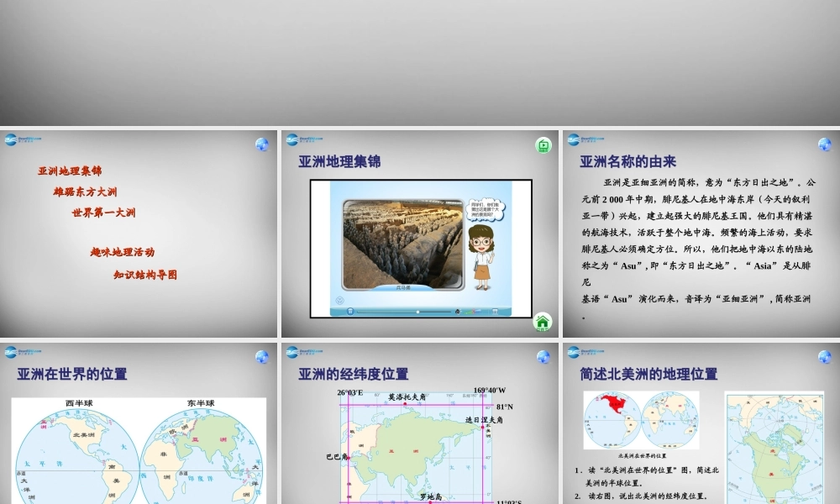The image size is (840, 504).
Task: Select the 北美洲在世界的位置 hemisphere map
Action: point(641,421)
